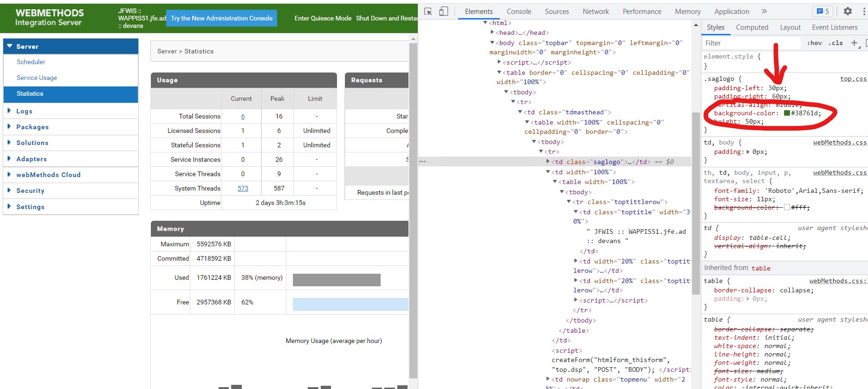Select the body class topbar DOM node
This screenshot has width=868, height=389.
pyautogui.click(x=586, y=47)
